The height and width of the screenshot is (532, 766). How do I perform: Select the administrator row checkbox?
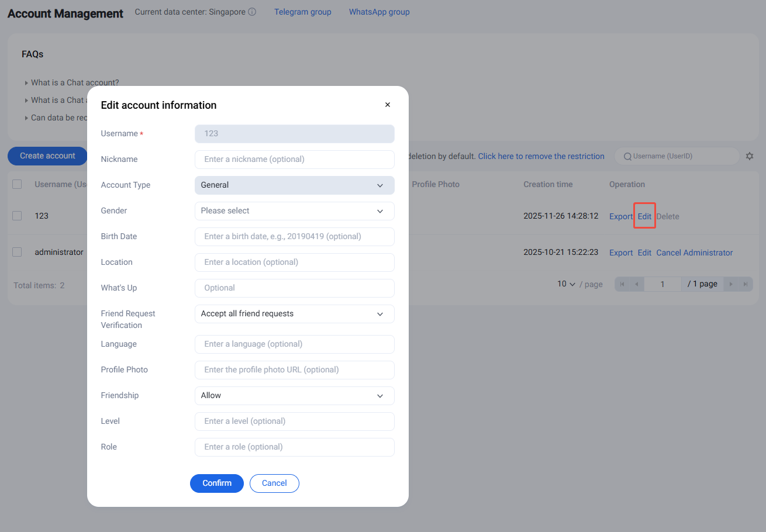[17, 252]
